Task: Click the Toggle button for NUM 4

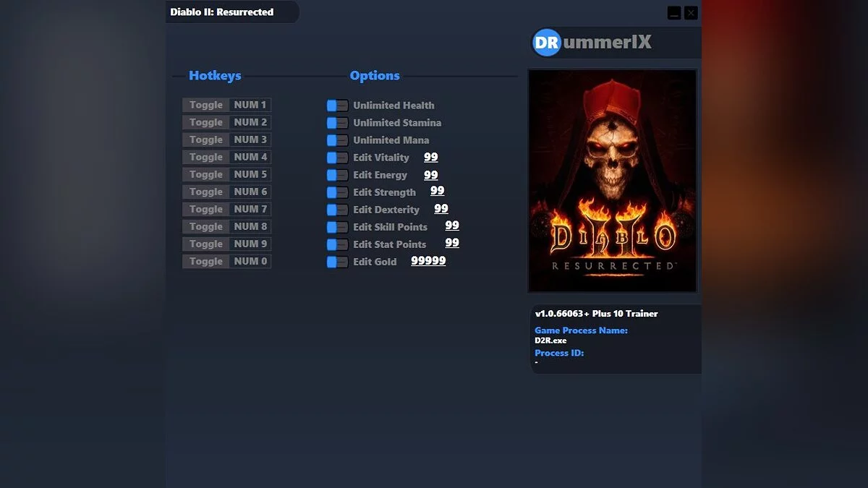Action: [x=206, y=157]
